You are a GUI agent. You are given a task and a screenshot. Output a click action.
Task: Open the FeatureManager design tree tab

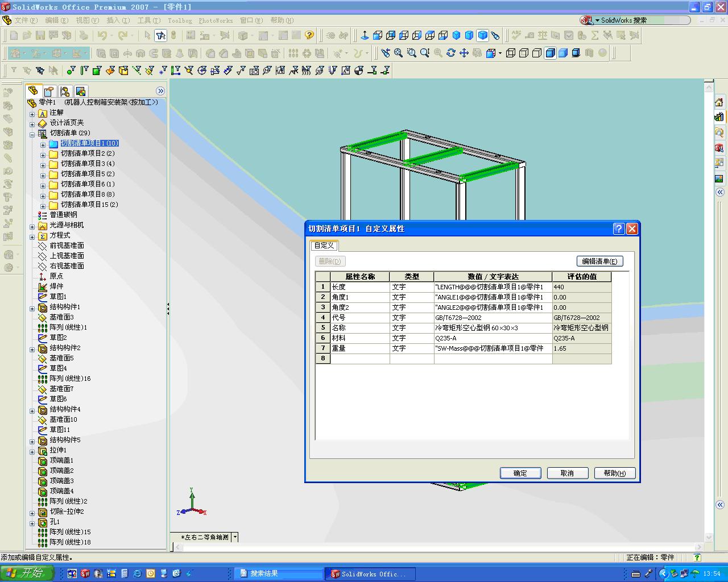[x=33, y=91]
